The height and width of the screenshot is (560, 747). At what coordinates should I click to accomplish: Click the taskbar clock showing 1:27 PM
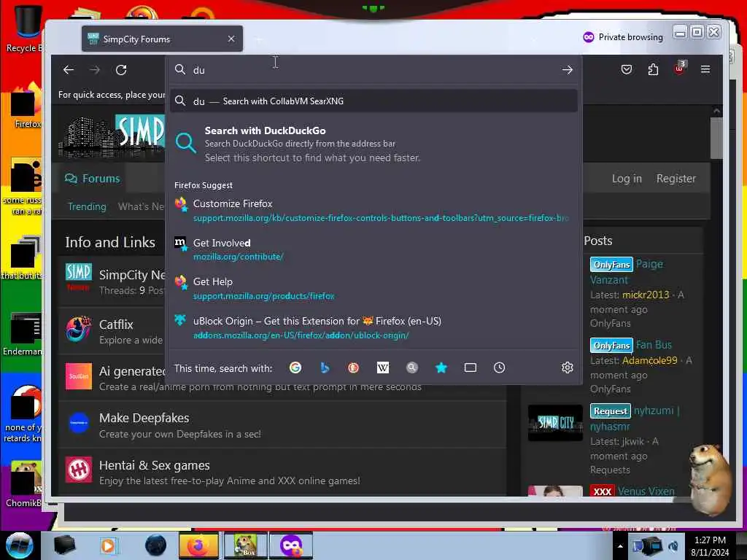710,546
